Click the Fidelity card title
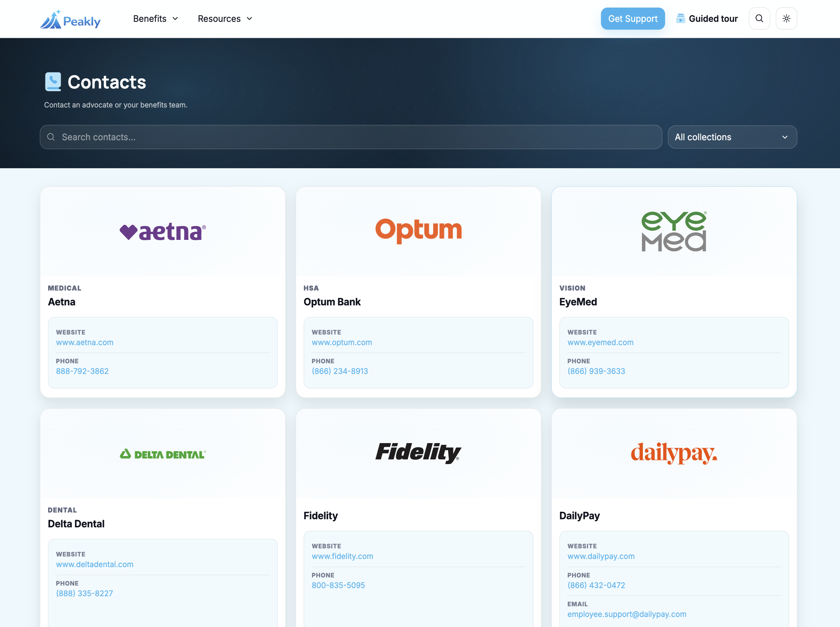This screenshot has height=627, width=840. [321, 515]
